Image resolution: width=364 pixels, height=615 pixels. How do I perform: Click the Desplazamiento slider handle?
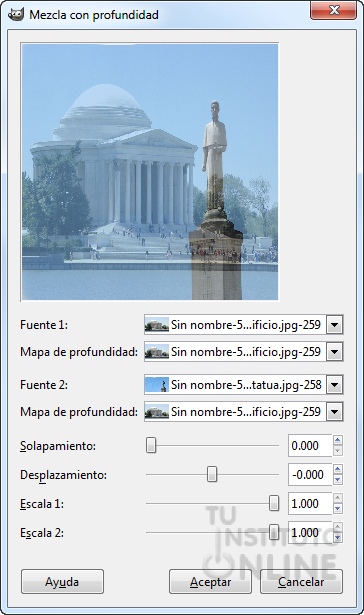point(212,475)
